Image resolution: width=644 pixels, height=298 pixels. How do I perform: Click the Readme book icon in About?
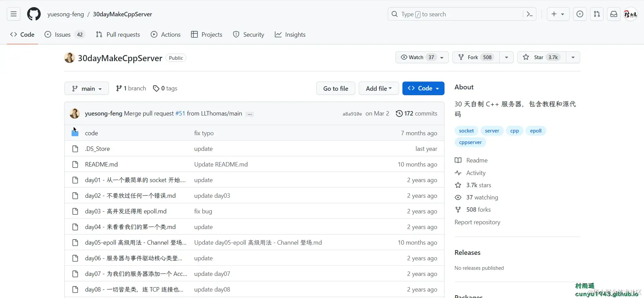point(458,160)
